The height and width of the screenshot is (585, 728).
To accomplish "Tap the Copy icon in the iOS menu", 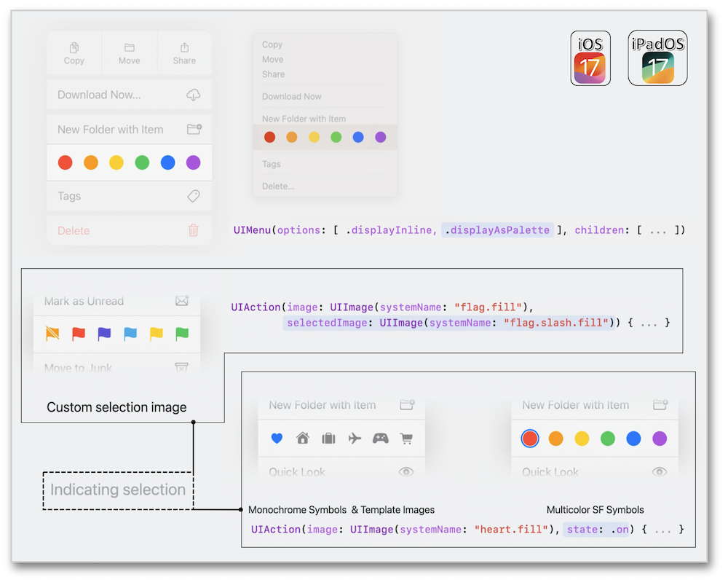I will coord(74,47).
